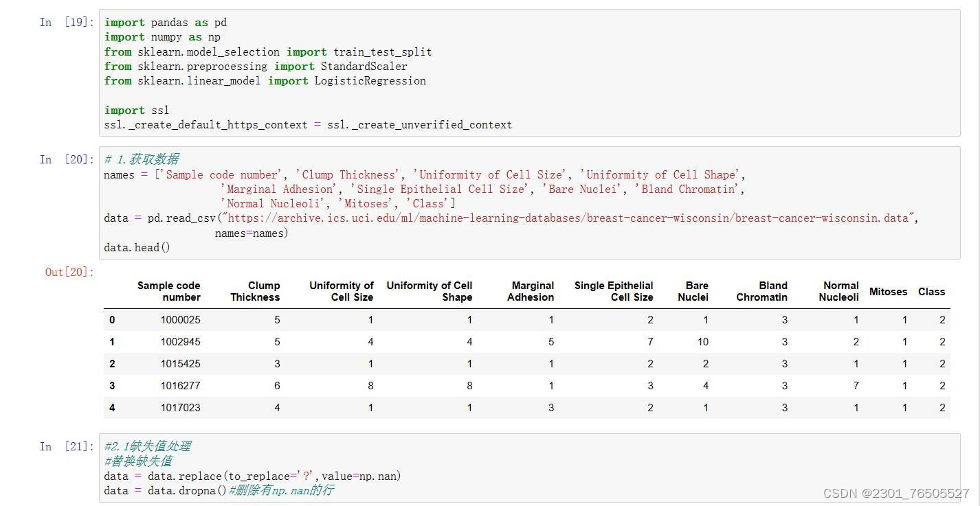Click the StandardScaler import line

pos(256,67)
